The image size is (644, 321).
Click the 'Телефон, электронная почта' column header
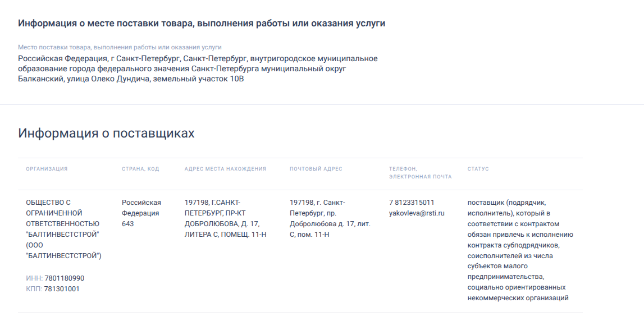click(420, 173)
